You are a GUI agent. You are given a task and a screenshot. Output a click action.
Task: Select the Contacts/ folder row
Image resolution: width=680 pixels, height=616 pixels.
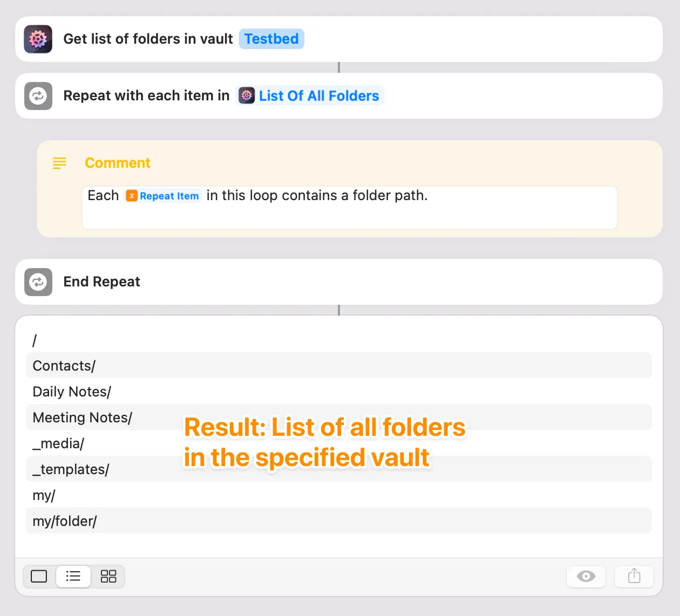(338, 366)
